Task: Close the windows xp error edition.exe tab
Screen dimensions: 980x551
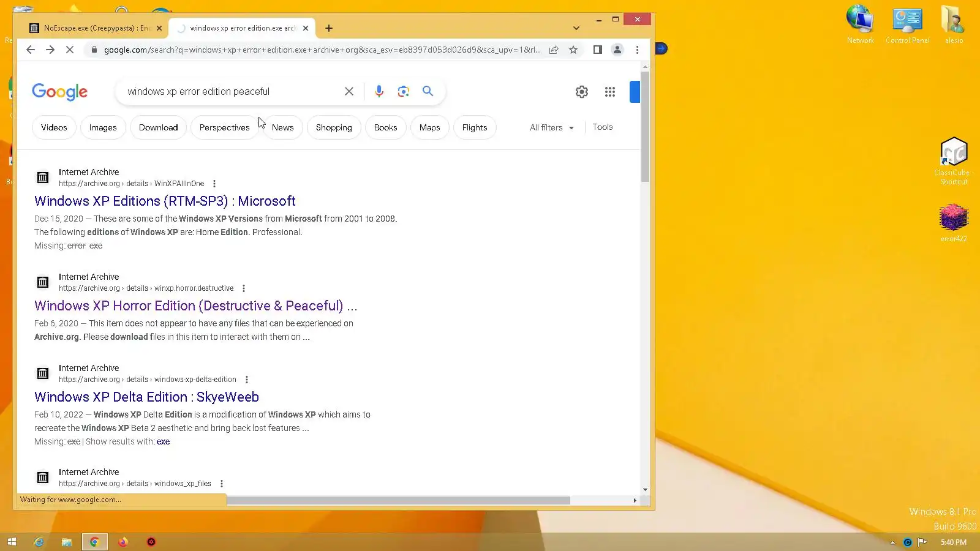Action: tap(306, 28)
